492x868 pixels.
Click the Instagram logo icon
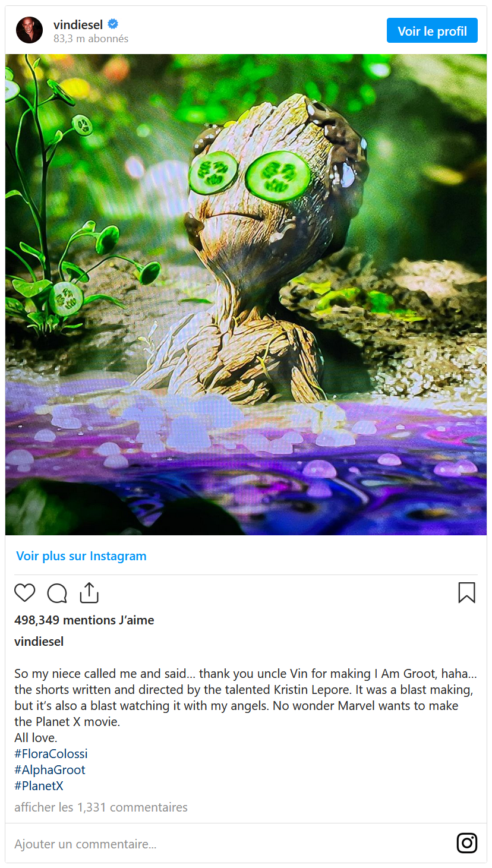pos(466,843)
